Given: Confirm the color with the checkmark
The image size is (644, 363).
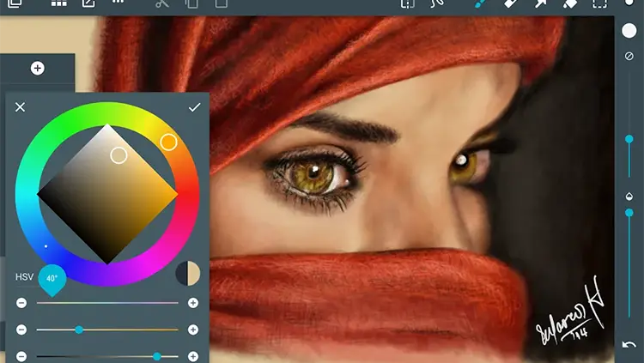Looking at the screenshot, I should pyautogui.click(x=195, y=107).
